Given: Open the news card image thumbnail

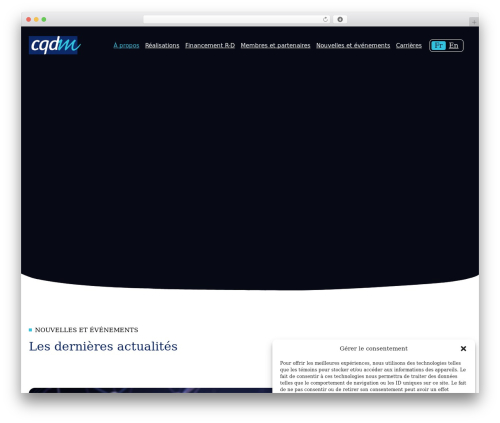Looking at the screenshot, I should [x=150, y=390].
